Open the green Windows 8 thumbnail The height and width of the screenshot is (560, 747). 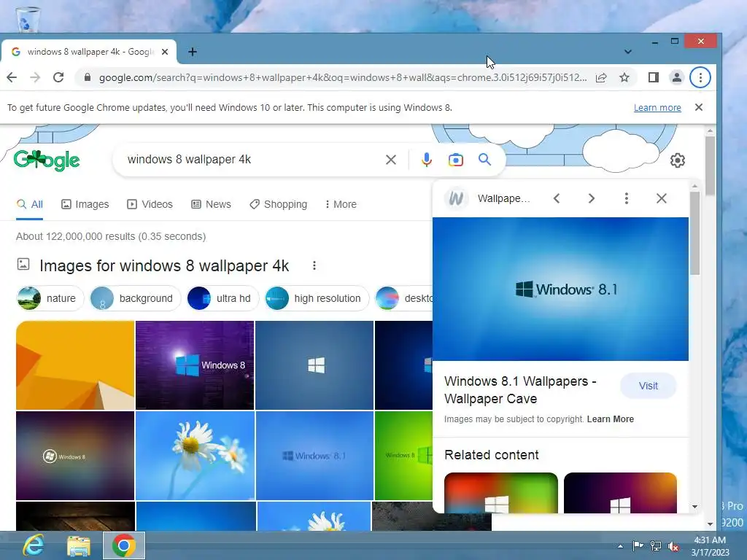[403, 456]
